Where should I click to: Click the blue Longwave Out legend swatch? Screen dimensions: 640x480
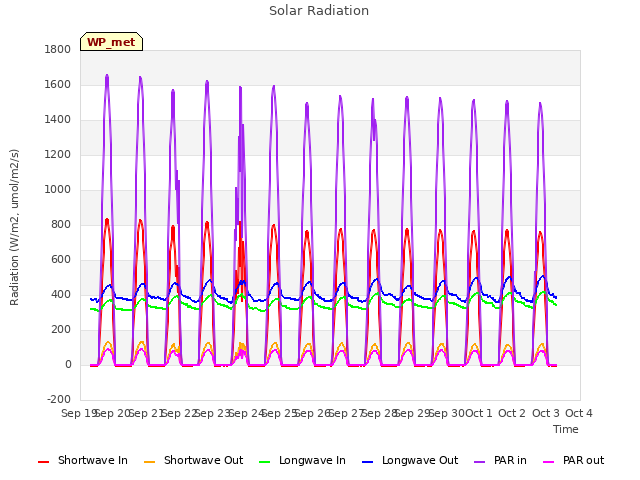(x=367, y=462)
